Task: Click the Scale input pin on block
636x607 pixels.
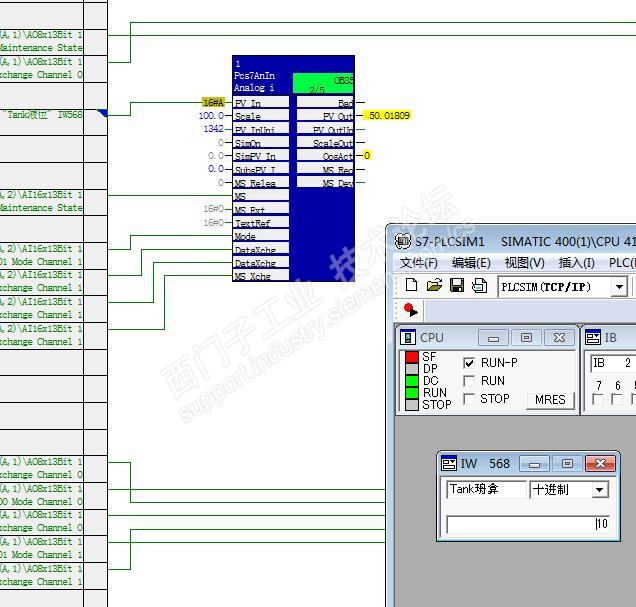Action: point(261,116)
